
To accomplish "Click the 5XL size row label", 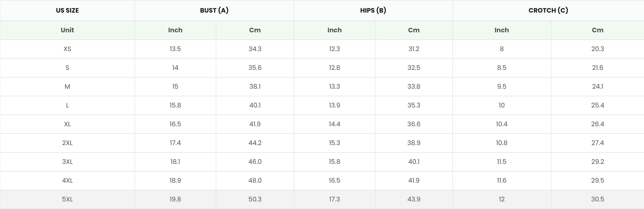I will point(67,199).
